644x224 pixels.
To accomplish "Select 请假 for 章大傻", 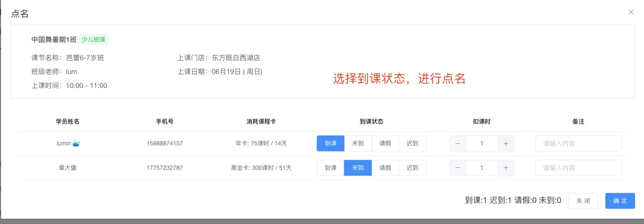I will [385, 168].
